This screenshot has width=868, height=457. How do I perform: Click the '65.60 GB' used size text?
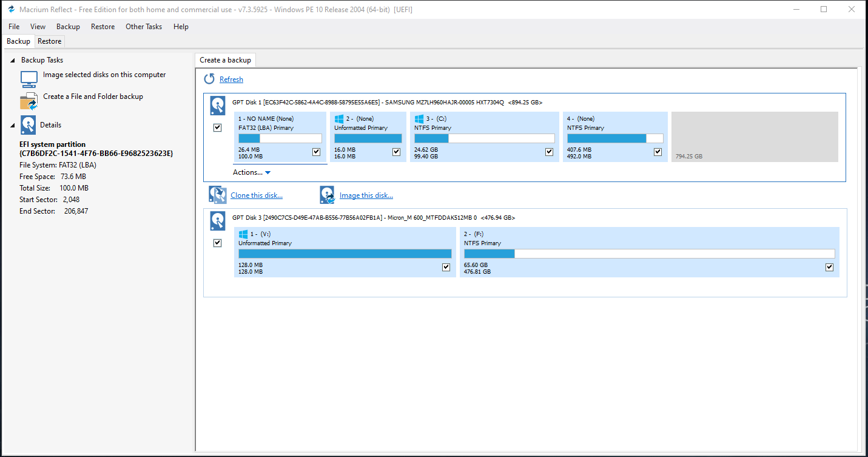[x=476, y=265]
